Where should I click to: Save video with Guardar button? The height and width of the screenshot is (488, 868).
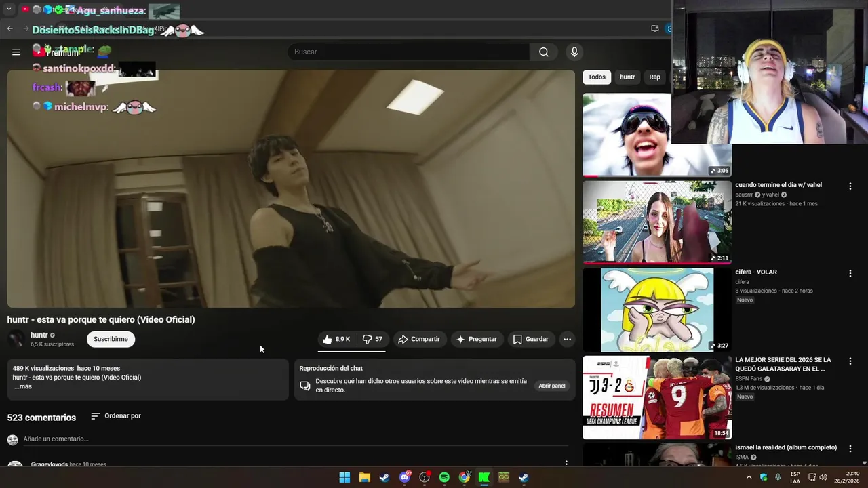point(531,339)
